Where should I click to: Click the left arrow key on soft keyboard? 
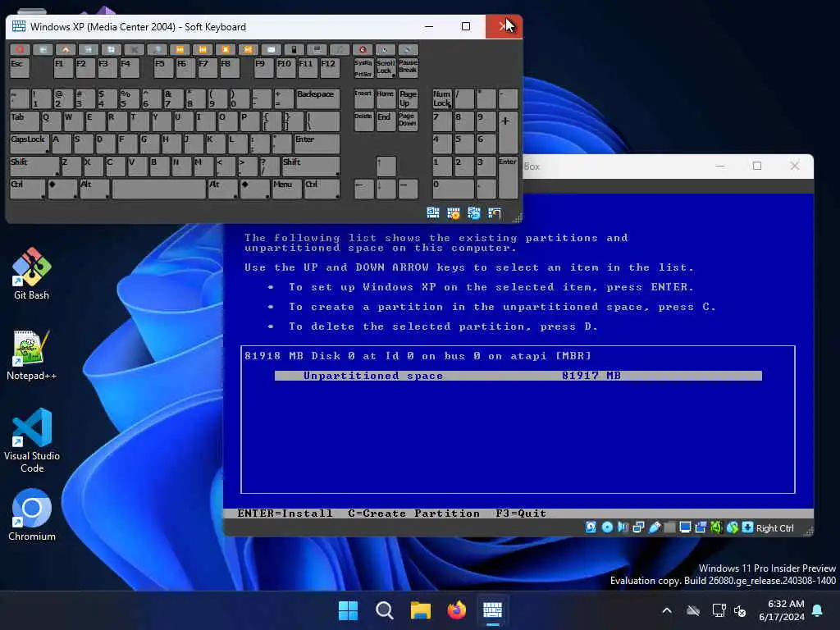(363, 189)
